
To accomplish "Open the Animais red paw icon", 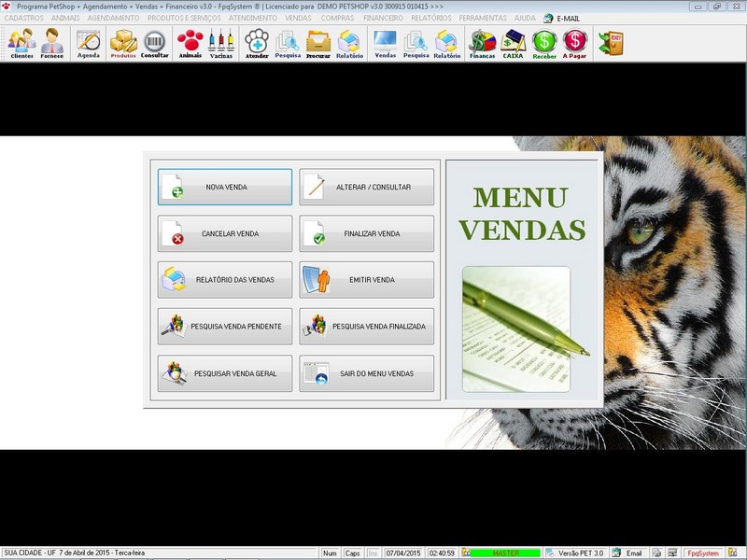I will tap(190, 43).
